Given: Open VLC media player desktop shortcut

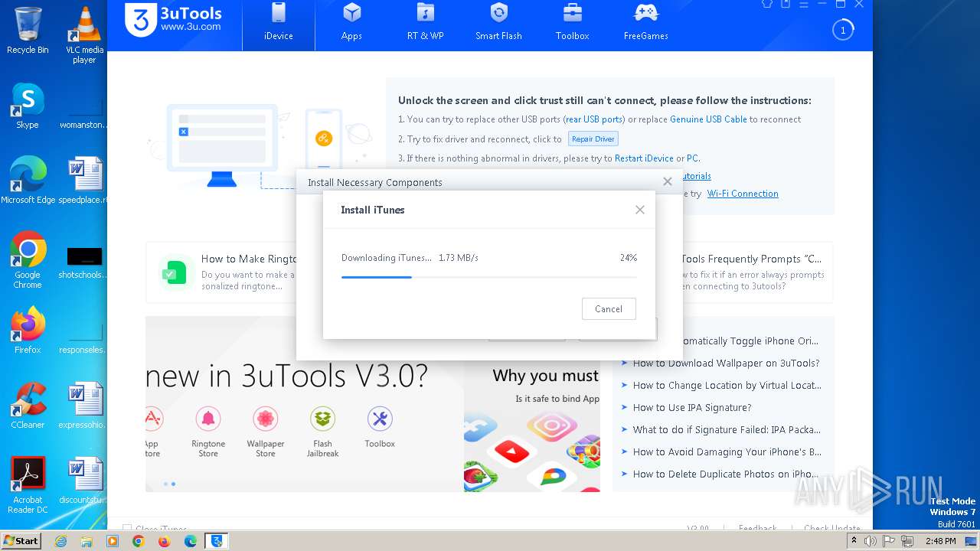Looking at the screenshot, I should tap(84, 35).
